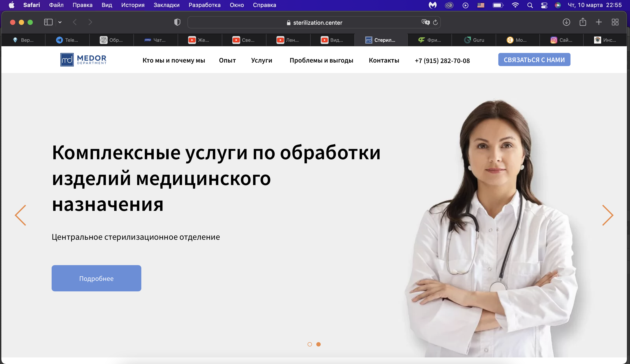Go back with the back arrow
The height and width of the screenshot is (364, 630).
(75, 22)
